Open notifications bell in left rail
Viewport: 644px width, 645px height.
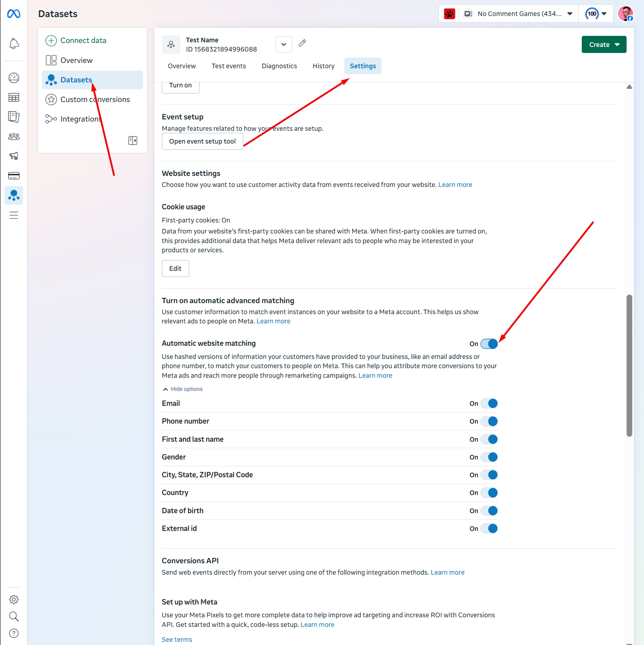[x=14, y=44]
